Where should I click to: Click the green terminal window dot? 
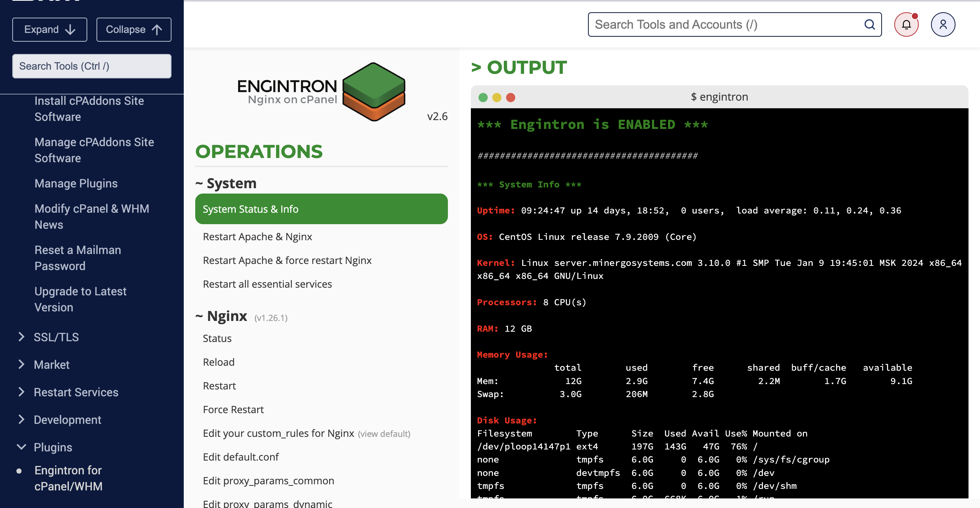(483, 98)
